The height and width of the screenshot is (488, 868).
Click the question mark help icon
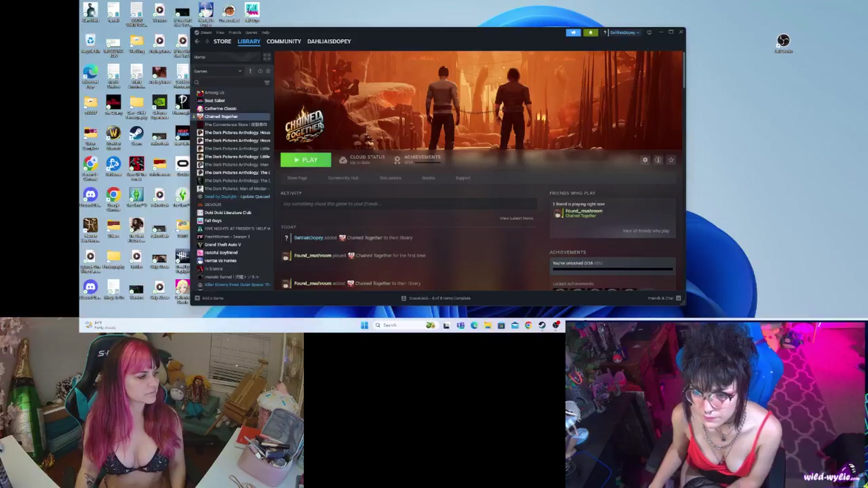click(x=604, y=33)
